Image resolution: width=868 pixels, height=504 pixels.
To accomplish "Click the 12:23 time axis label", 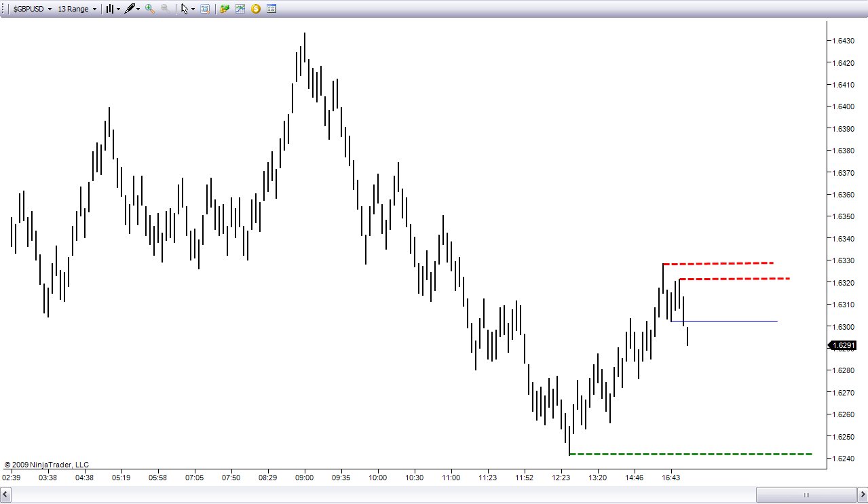I will [x=561, y=478].
